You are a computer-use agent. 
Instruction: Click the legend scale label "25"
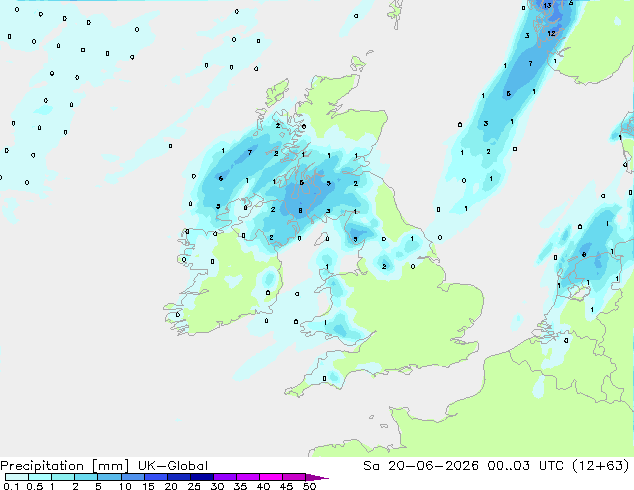pyautogui.click(x=194, y=486)
